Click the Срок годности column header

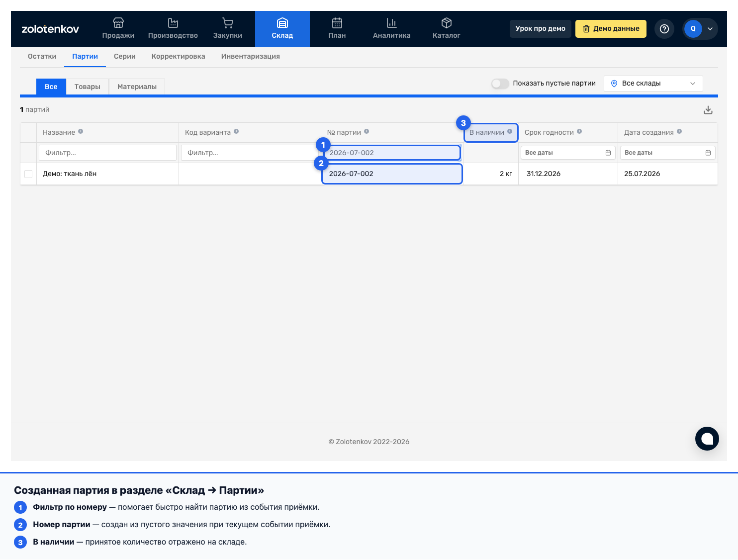coord(568,132)
